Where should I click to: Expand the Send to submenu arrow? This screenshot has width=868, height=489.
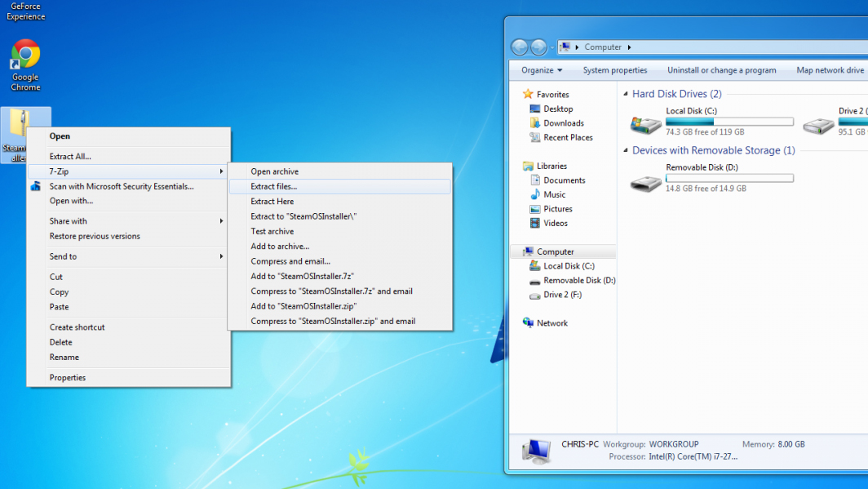[x=221, y=256]
